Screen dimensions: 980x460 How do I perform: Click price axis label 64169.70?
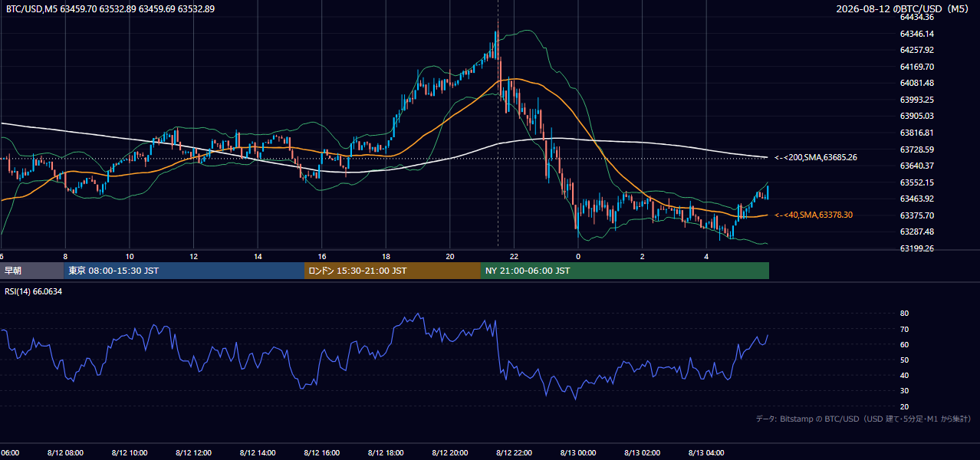tap(917, 67)
